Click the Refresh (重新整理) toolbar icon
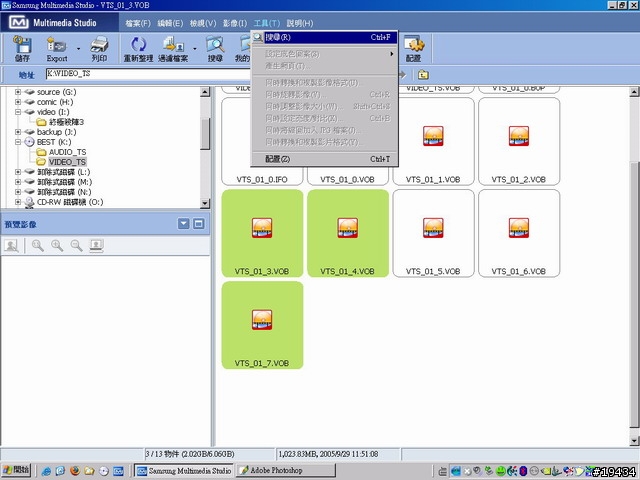The width and height of the screenshot is (640, 480). [138, 49]
